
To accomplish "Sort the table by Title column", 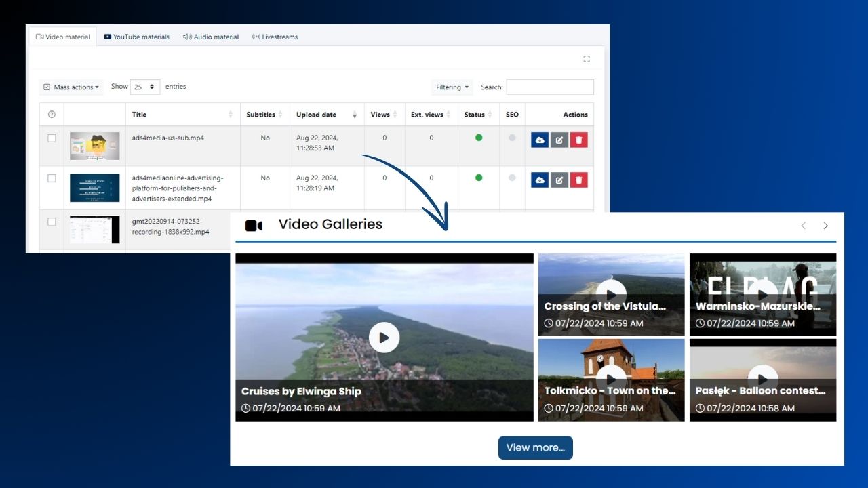I will pos(183,115).
